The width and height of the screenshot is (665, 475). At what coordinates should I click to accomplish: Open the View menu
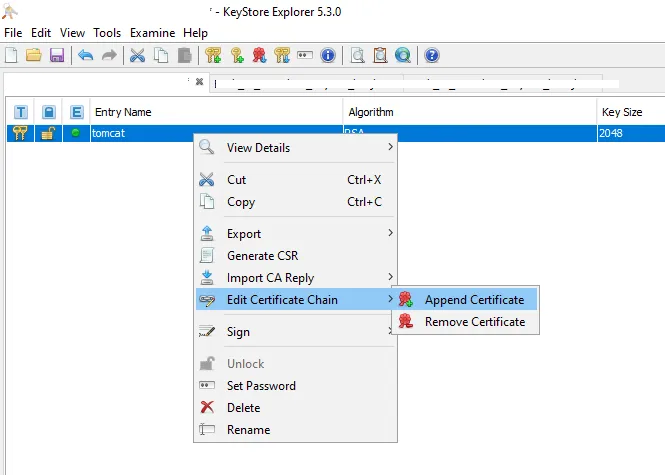pos(72,33)
